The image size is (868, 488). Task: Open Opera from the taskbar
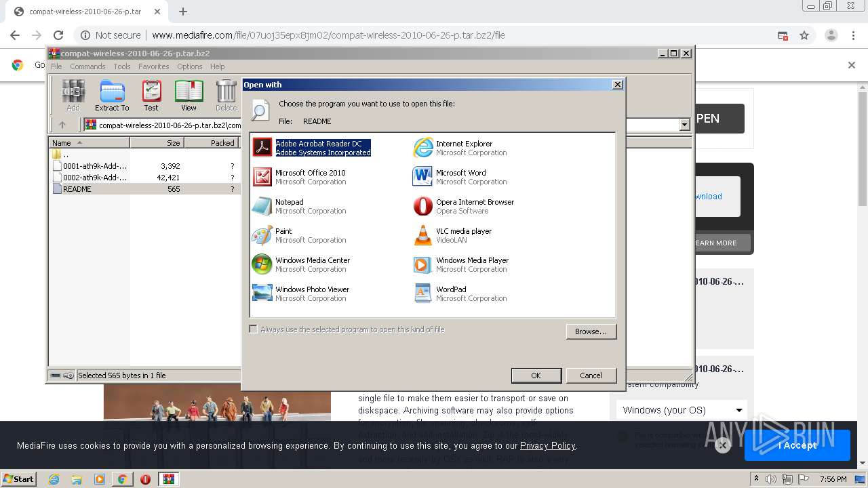pos(145,479)
